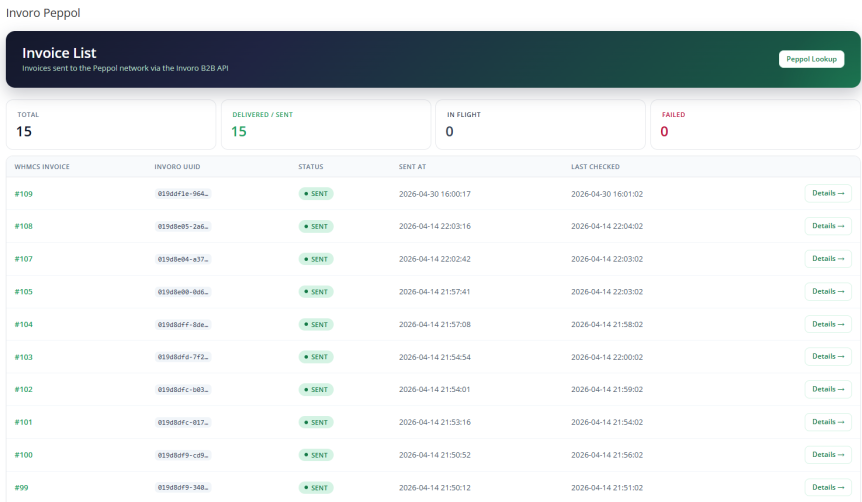Select UUID 019d8e00-0d6… in row #105

coord(183,292)
